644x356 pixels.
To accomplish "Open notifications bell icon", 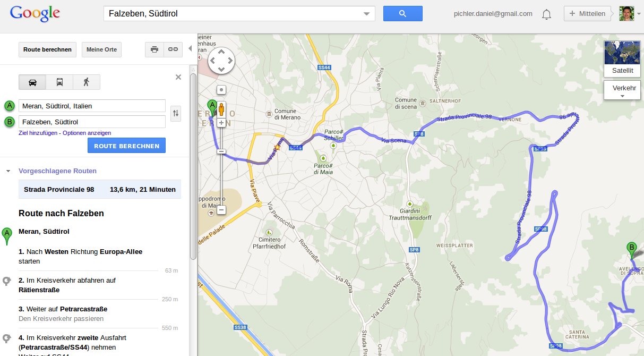I will (x=546, y=14).
